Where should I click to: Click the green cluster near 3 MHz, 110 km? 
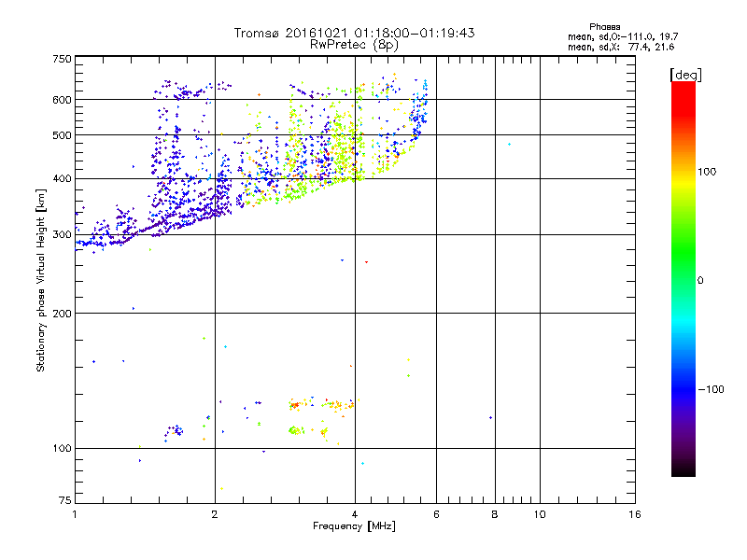pos(295,430)
